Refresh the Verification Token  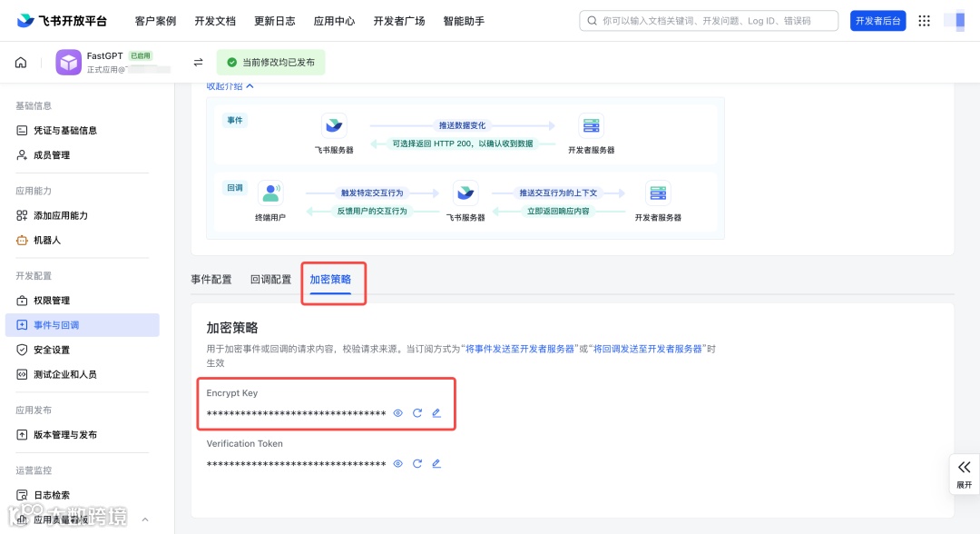pos(416,464)
